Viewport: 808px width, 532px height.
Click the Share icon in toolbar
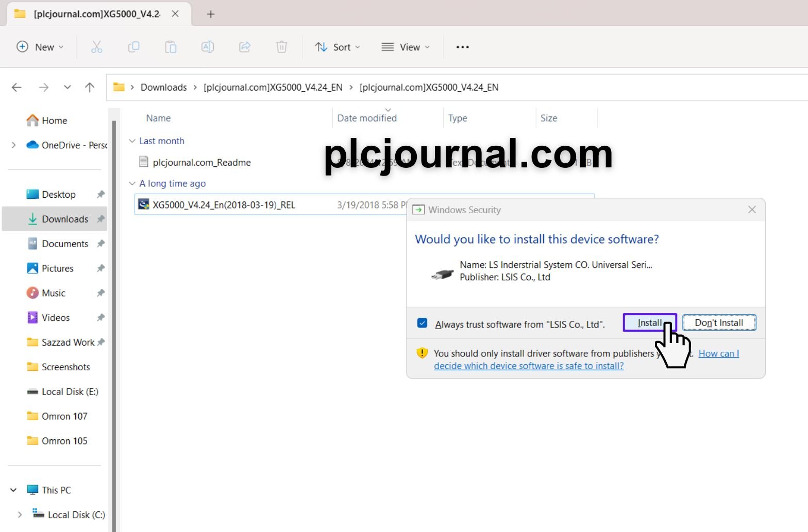[x=245, y=47]
